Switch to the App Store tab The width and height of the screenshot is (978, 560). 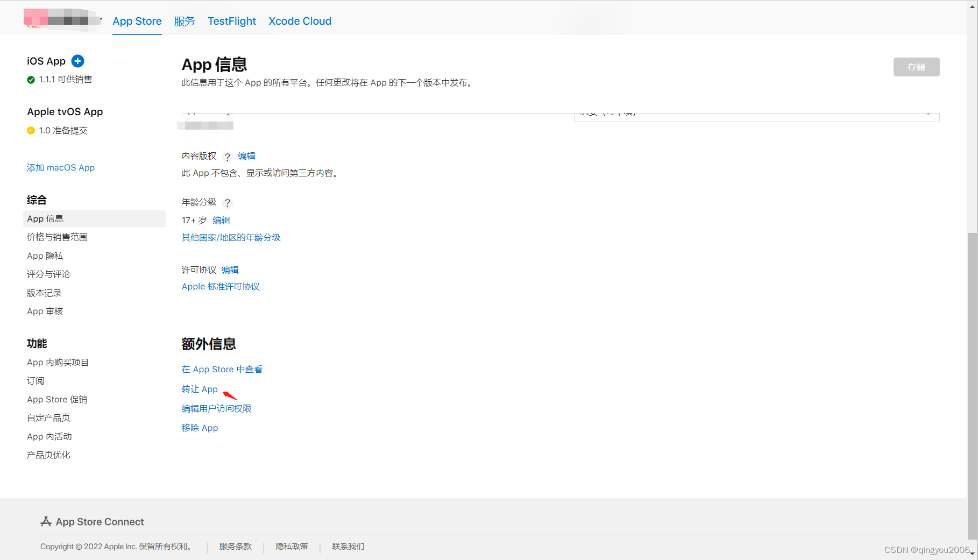(137, 21)
